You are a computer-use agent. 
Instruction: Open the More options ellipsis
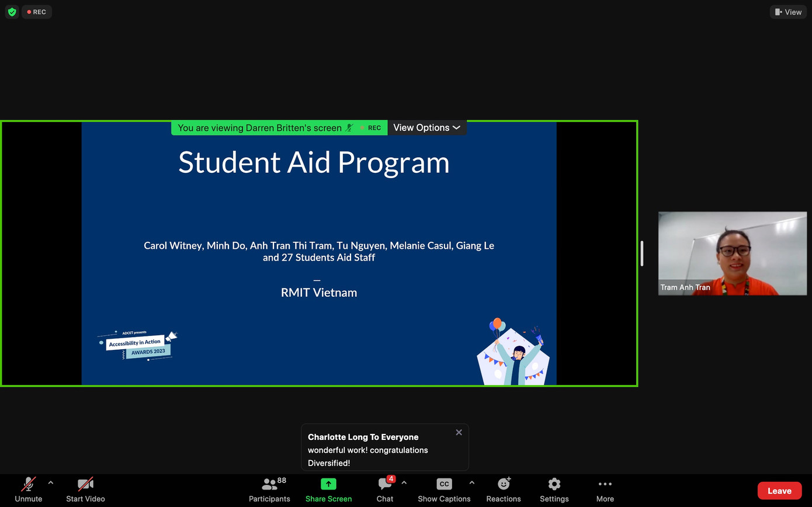click(x=605, y=489)
